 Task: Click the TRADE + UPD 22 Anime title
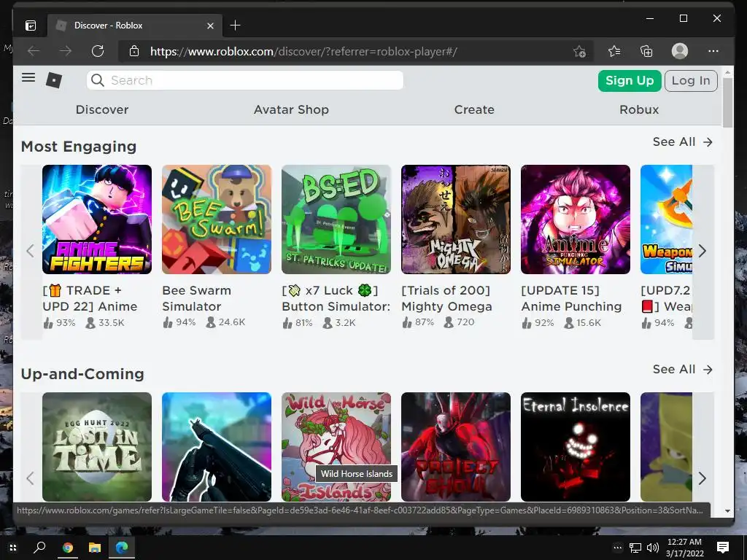[x=90, y=298]
